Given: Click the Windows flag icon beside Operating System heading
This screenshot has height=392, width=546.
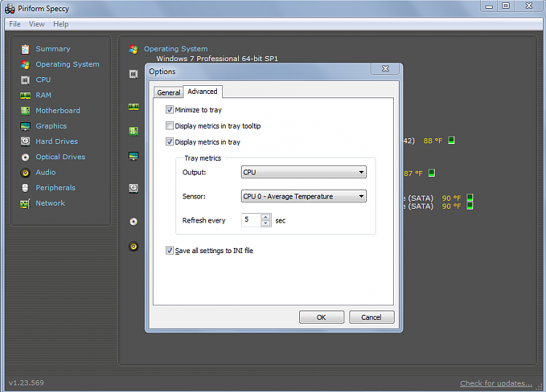Looking at the screenshot, I should click(133, 49).
